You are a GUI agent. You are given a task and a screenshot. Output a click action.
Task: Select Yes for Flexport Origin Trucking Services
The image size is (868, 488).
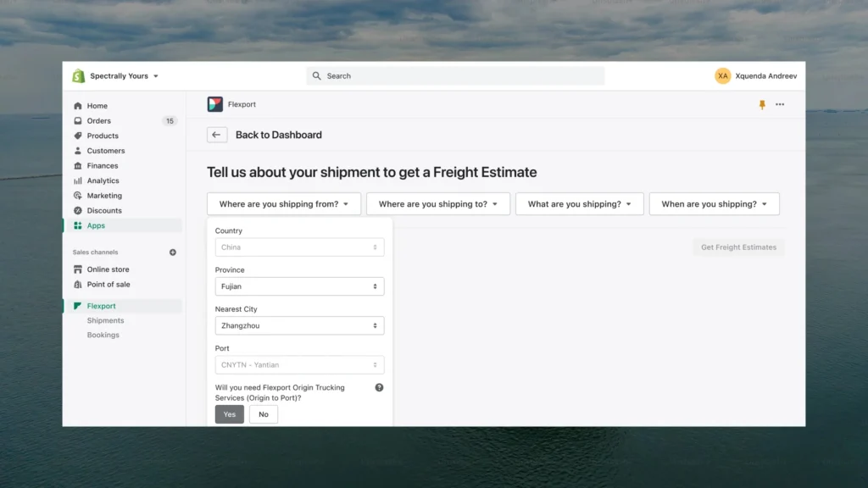pos(229,413)
